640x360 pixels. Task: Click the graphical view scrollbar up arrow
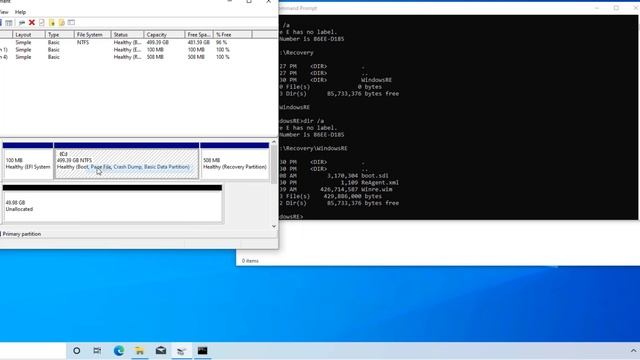[274, 142]
